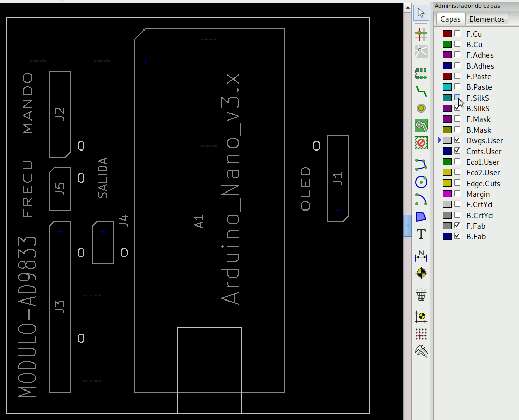Select the J1 reference on the board
The width and height of the screenshot is (519, 420).
[338, 178]
